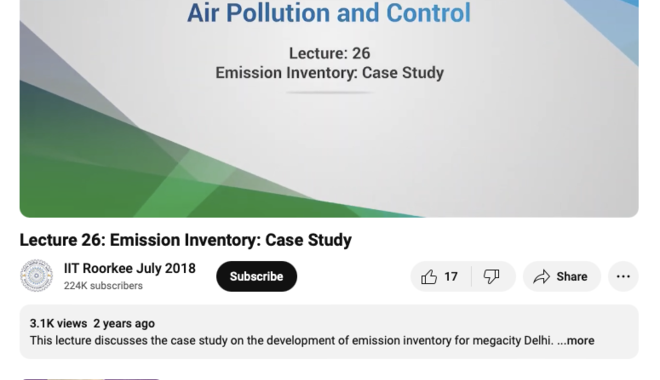
Task: Expand the description with ...more
Action: click(x=576, y=340)
